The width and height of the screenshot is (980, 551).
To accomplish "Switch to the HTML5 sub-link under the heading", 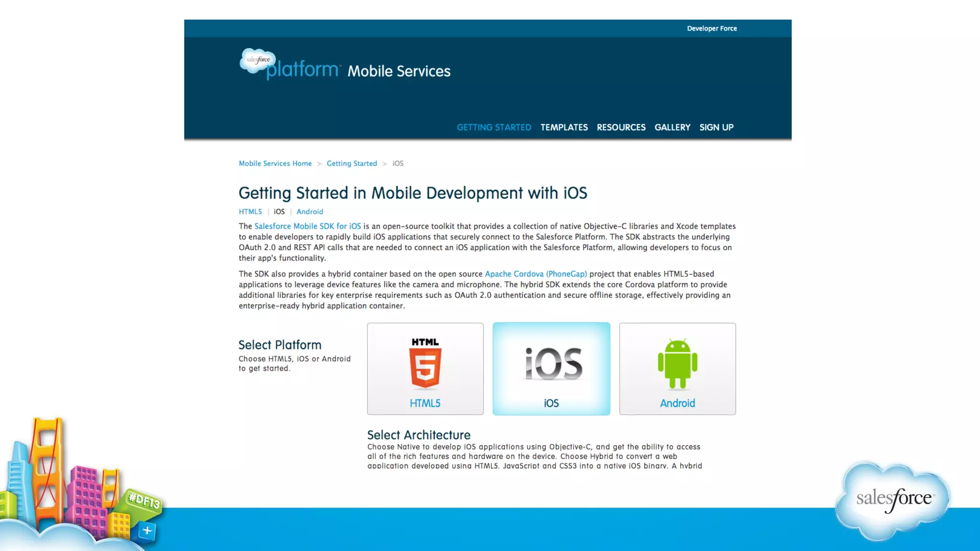I will pyautogui.click(x=250, y=211).
